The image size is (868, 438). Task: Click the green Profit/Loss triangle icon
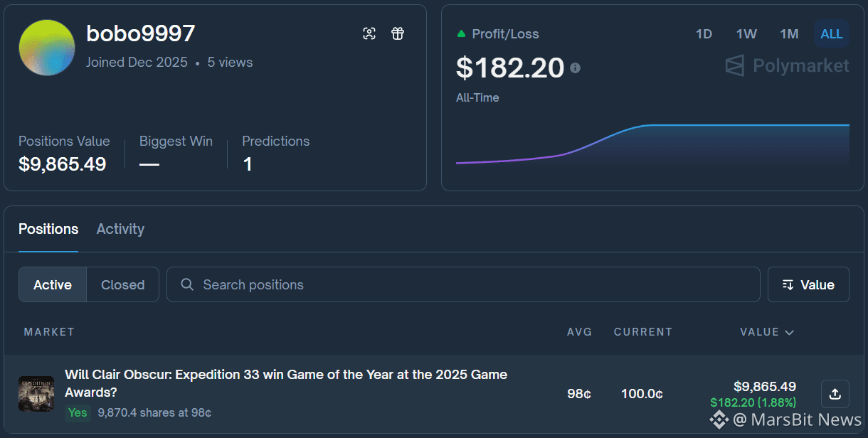click(x=461, y=33)
